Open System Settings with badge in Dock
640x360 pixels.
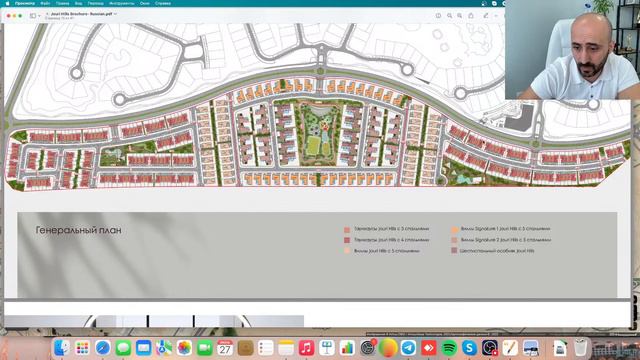[368, 348]
